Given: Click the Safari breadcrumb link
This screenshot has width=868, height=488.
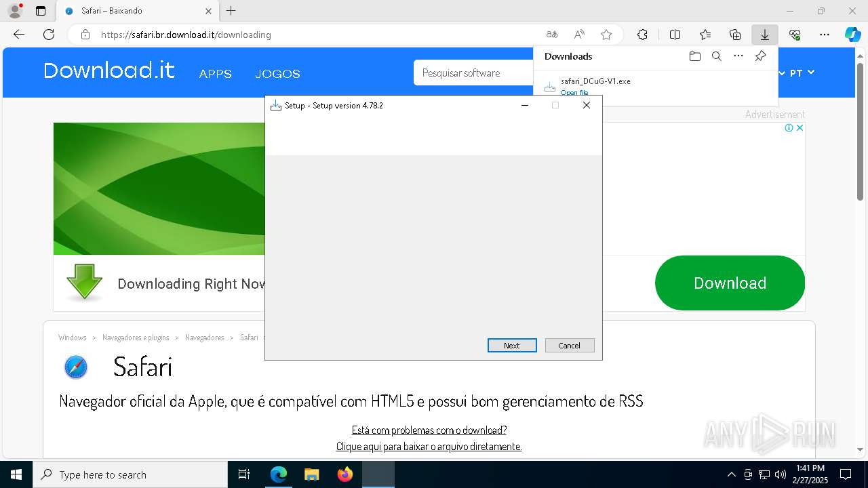Looking at the screenshot, I should click(x=249, y=338).
